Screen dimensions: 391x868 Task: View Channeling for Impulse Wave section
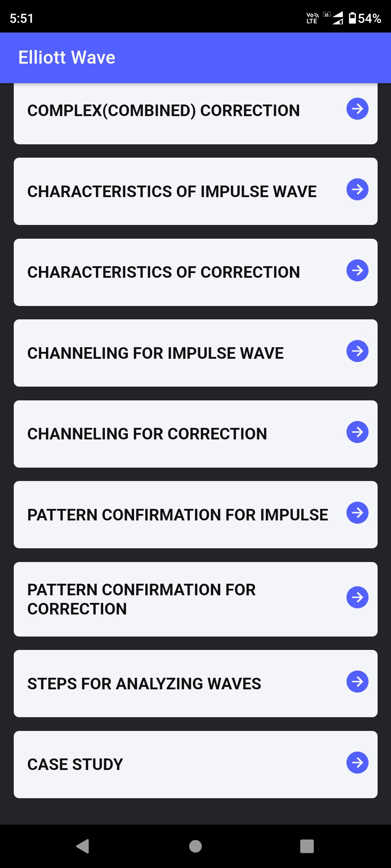point(156,353)
